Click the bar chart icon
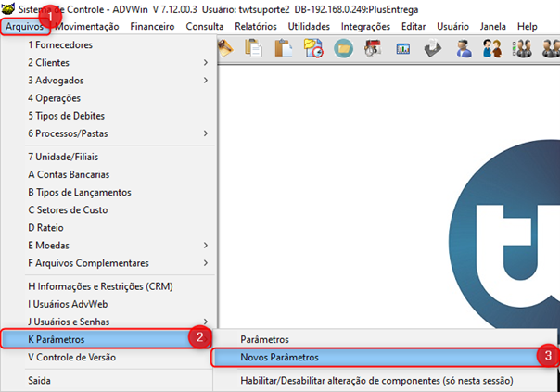Screen dimensions: 560x392 point(403,48)
